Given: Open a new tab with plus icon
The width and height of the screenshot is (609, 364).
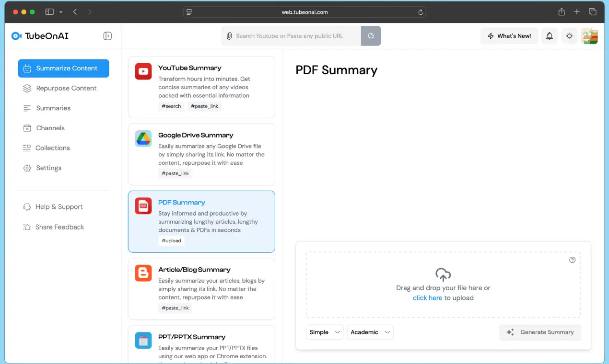Looking at the screenshot, I should 577,12.
